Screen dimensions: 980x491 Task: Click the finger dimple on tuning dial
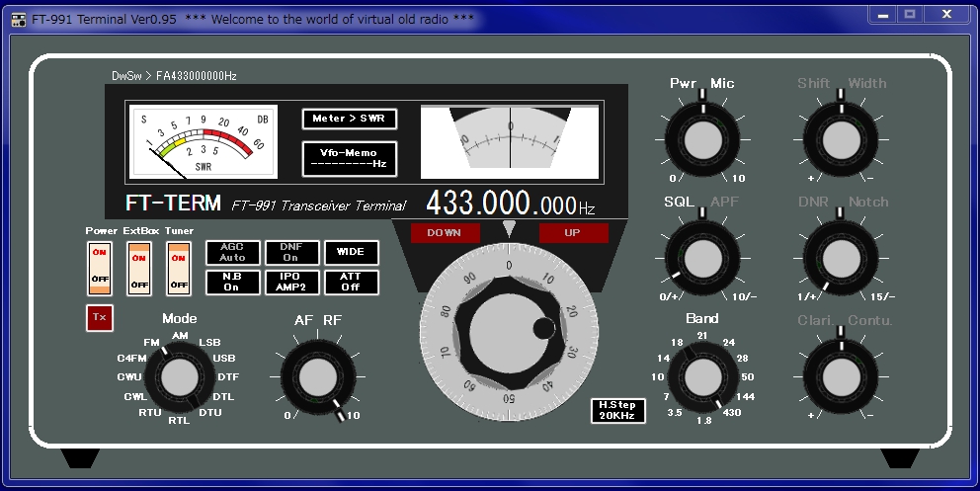(x=544, y=328)
